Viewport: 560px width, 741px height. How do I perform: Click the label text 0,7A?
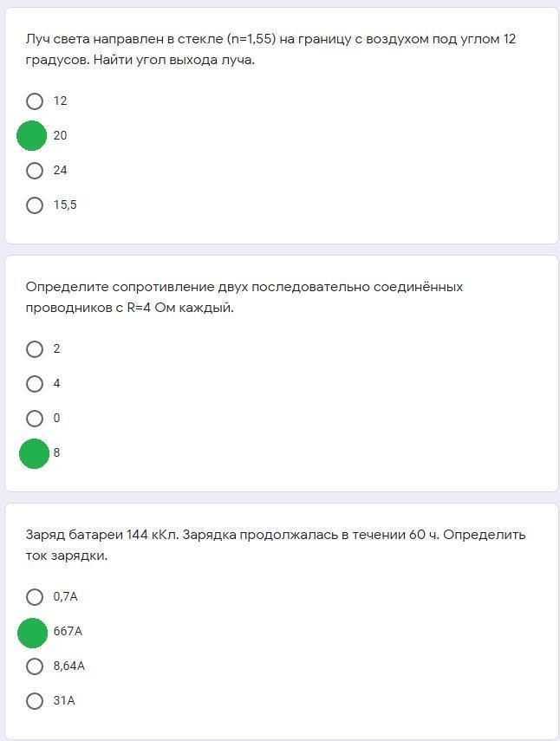coord(65,597)
